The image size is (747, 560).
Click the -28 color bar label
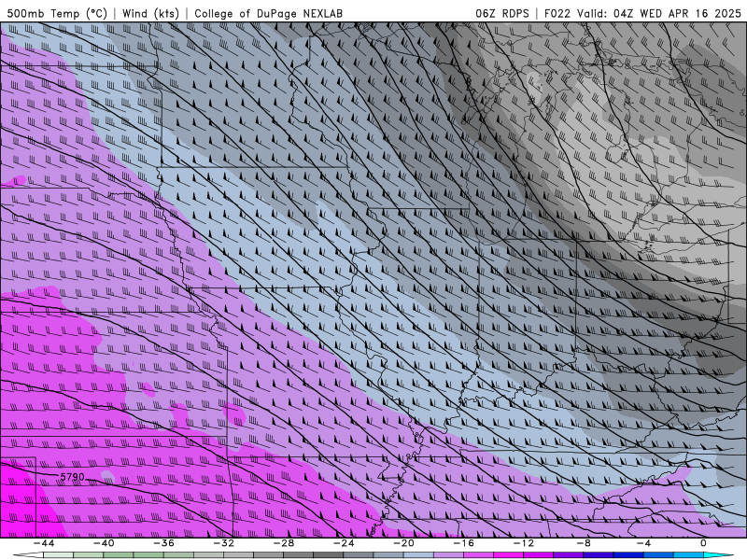(284, 543)
